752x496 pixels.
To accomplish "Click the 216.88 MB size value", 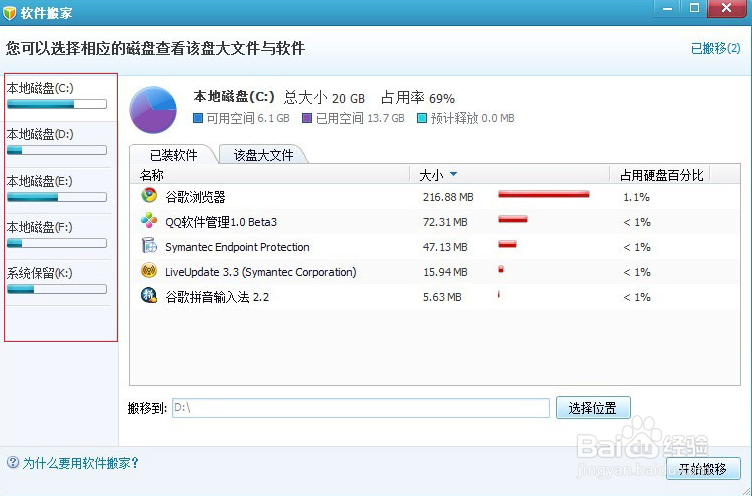I will coord(448,197).
